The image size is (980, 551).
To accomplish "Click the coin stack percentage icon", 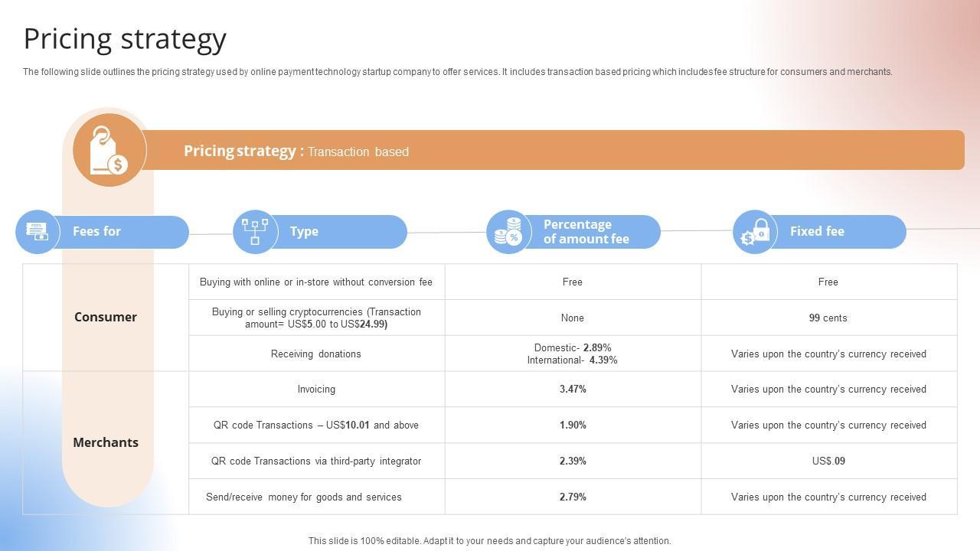I will click(x=508, y=231).
